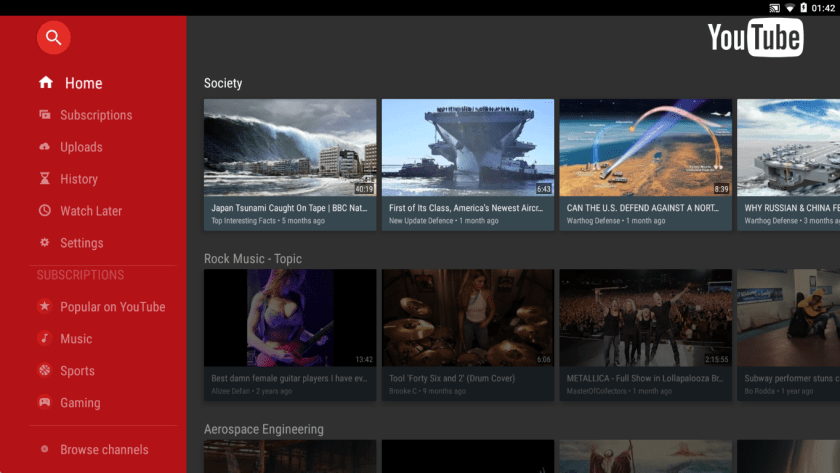Screen dimensions: 840x473
Task: Click title 'Best damn female guitar players'
Action: point(289,378)
